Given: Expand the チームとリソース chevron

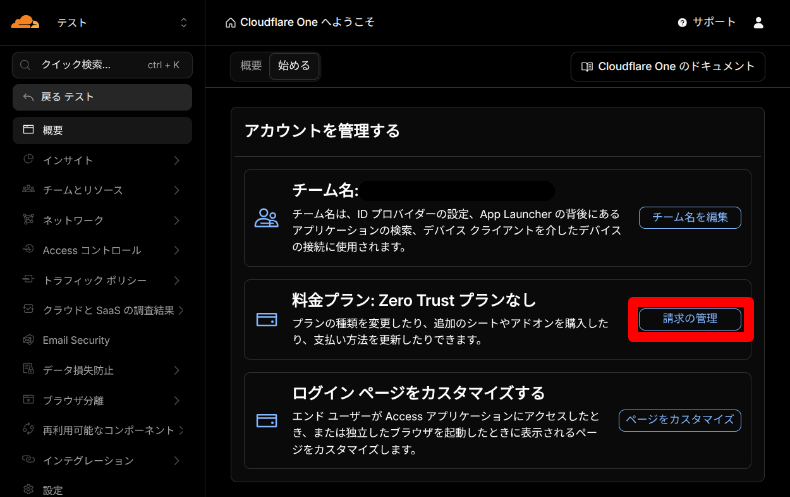Looking at the screenshot, I should coord(176,190).
